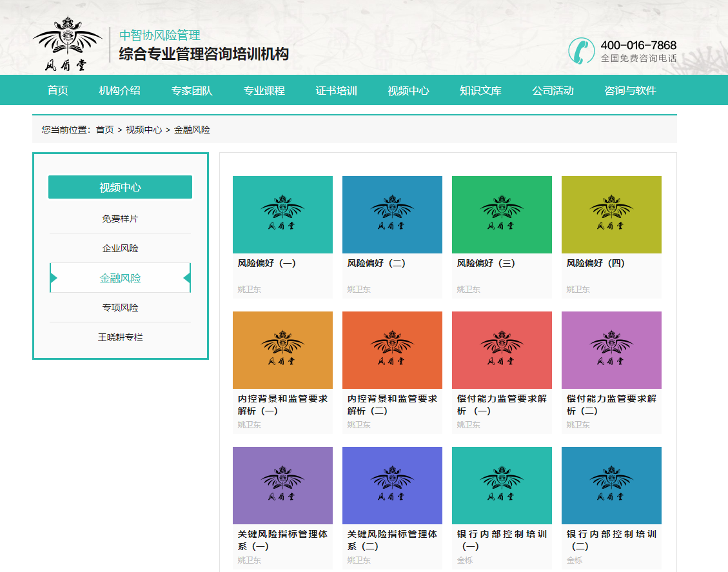Click the 400-016-7868 phone number

638,45
